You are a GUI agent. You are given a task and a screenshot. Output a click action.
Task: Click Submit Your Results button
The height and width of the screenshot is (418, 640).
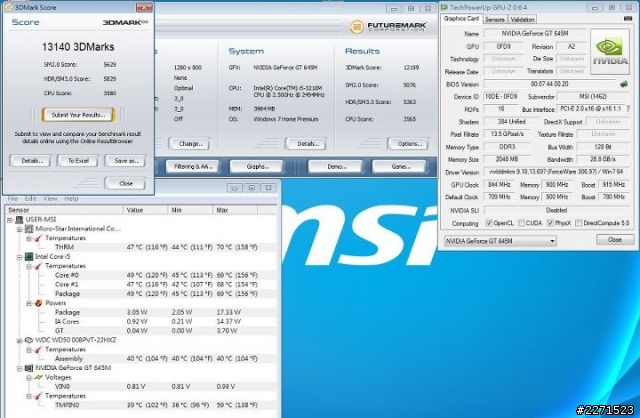(78, 115)
